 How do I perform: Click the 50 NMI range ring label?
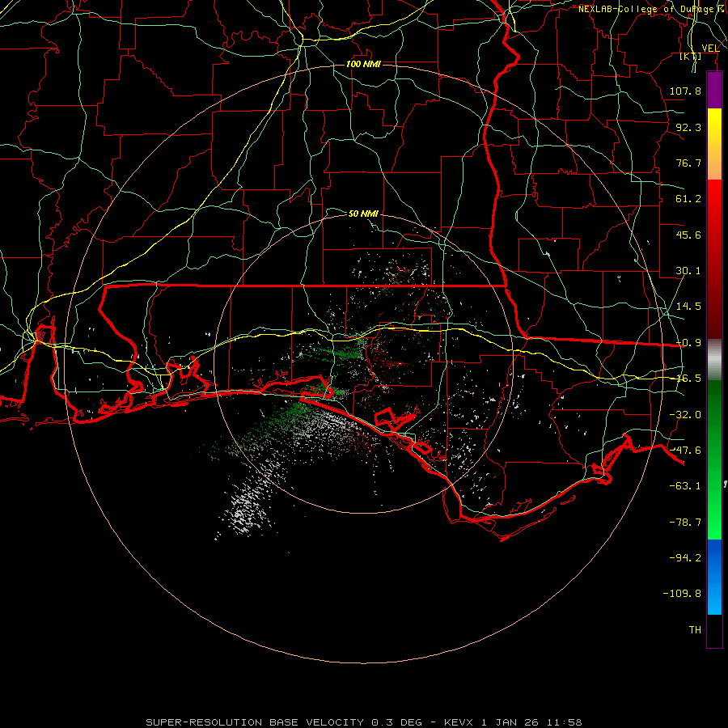[363, 214]
